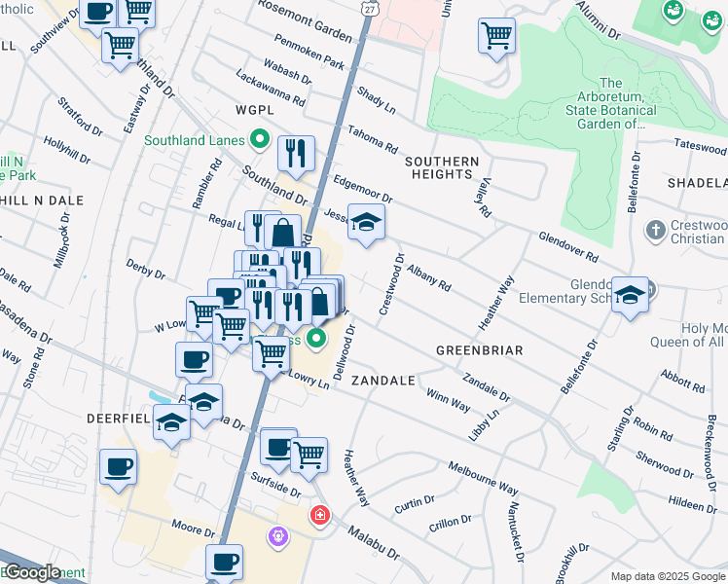The width and height of the screenshot is (728, 584).
Task: Click the red hospital marker near Malabu Dr
Action: click(318, 514)
